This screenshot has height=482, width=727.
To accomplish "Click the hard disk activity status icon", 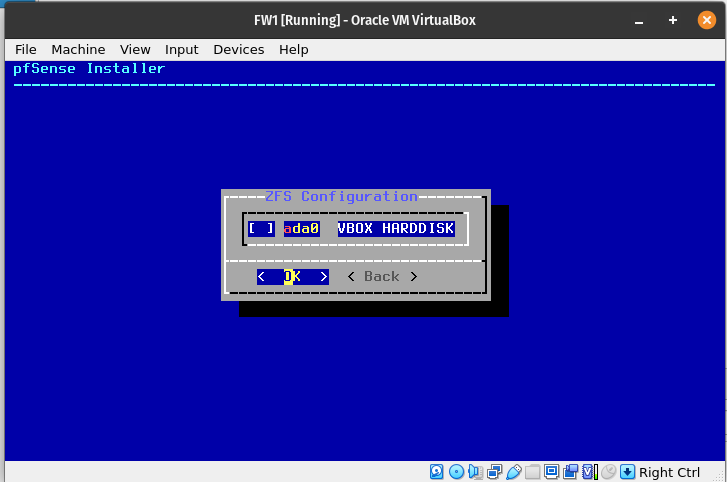I will (436, 472).
